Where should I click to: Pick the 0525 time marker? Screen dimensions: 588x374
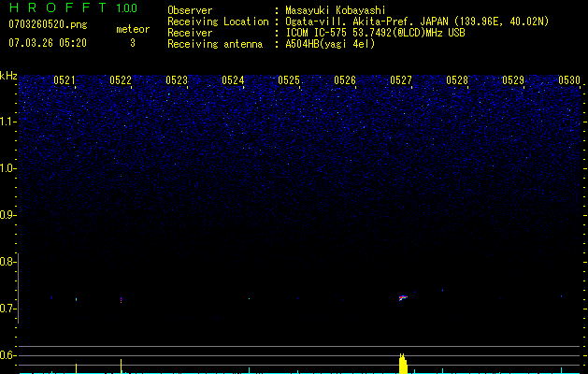289,81
